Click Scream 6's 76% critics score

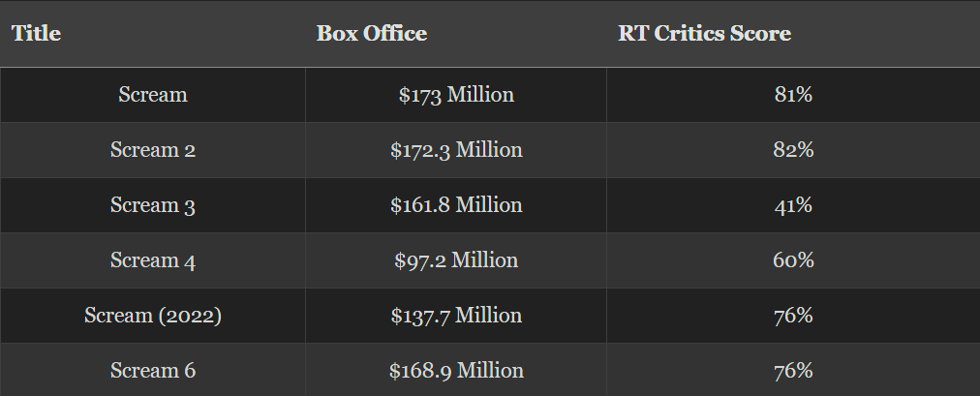pyautogui.click(x=793, y=371)
